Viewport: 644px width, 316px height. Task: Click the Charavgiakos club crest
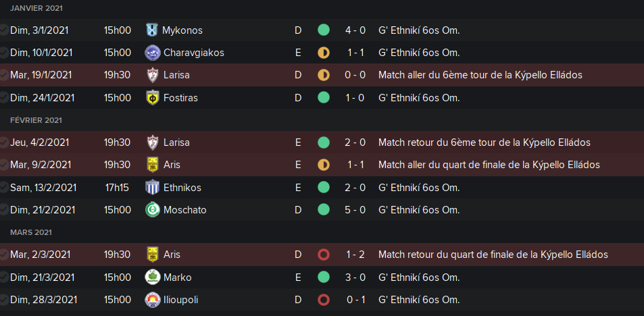tap(152, 53)
